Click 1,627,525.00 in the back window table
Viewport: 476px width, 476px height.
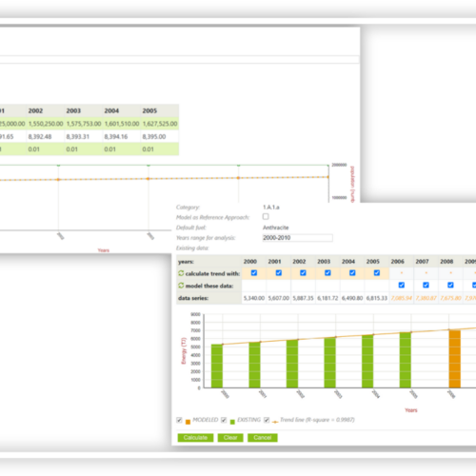click(x=160, y=124)
